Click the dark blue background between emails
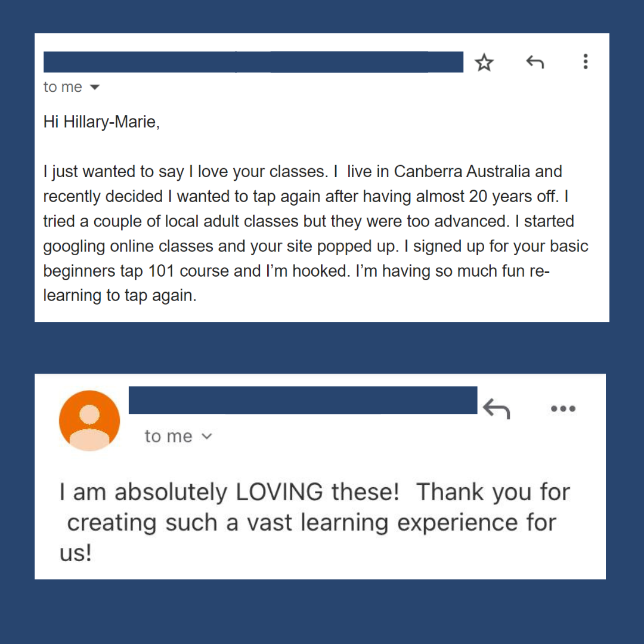 pos(322,348)
